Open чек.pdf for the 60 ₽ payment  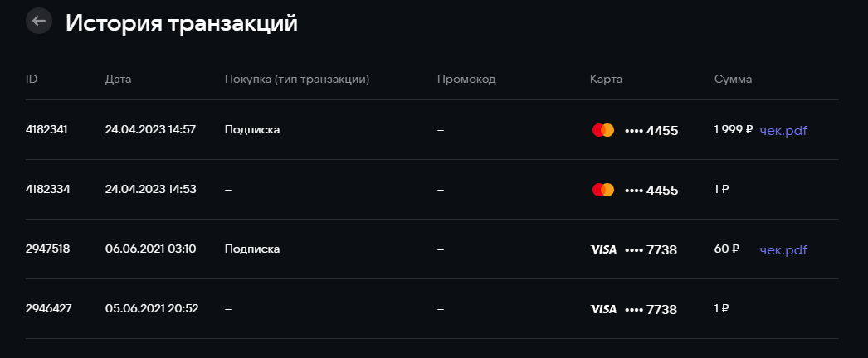pyautogui.click(x=783, y=249)
